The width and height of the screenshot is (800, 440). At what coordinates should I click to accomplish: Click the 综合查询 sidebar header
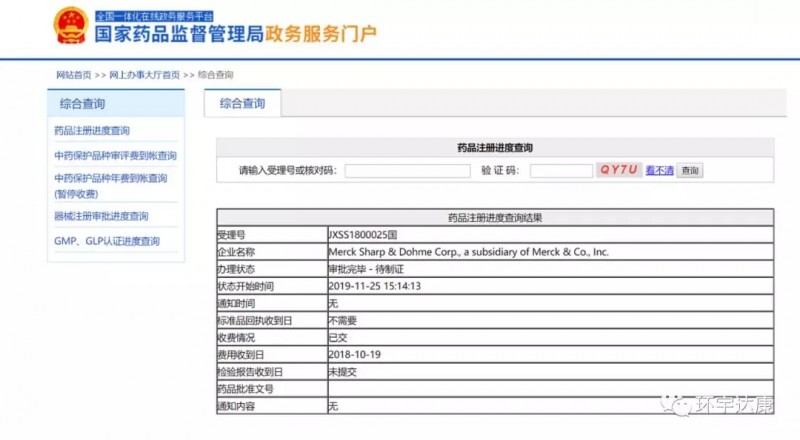coord(116,104)
